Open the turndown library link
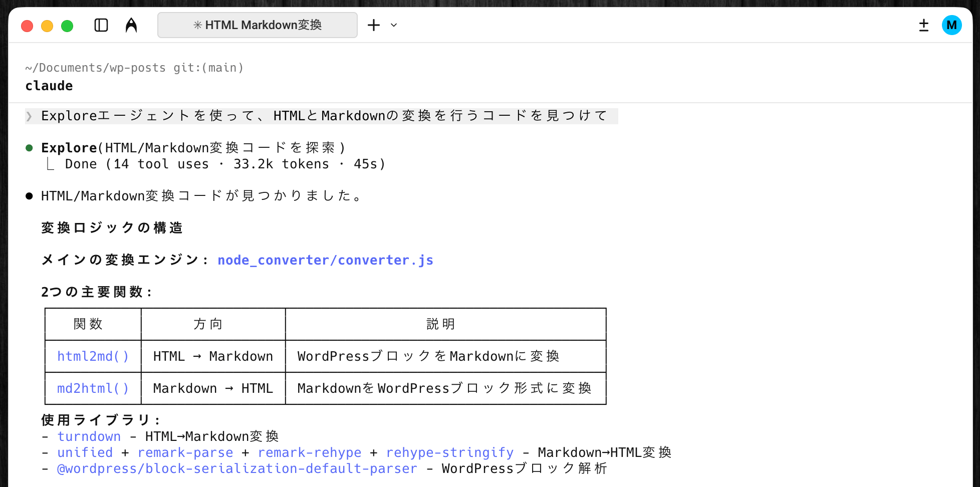Screen dimensions: 980x487 [89, 436]
